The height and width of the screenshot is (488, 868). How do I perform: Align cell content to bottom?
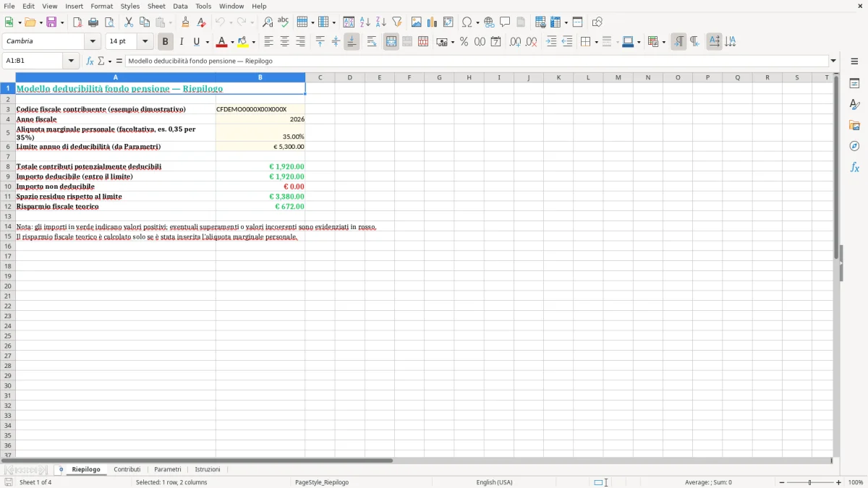coord(352,42)
